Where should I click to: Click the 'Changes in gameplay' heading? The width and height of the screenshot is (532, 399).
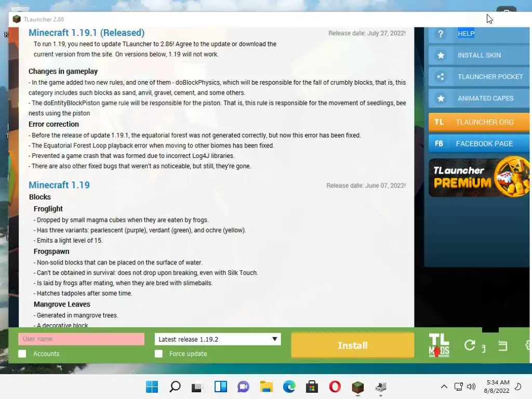[63, 71]
